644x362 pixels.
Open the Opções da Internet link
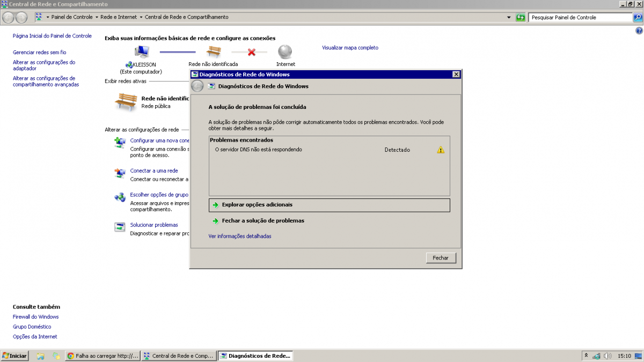35,337
